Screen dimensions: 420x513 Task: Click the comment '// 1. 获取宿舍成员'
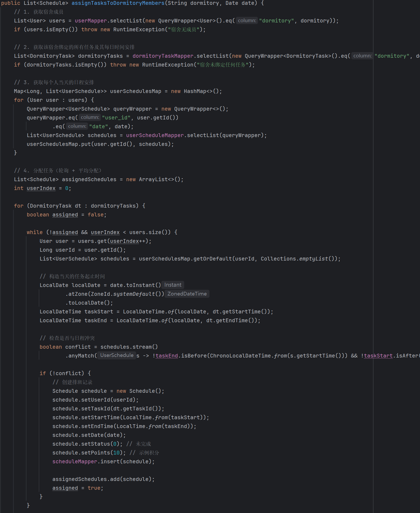[x=38, y=12]
